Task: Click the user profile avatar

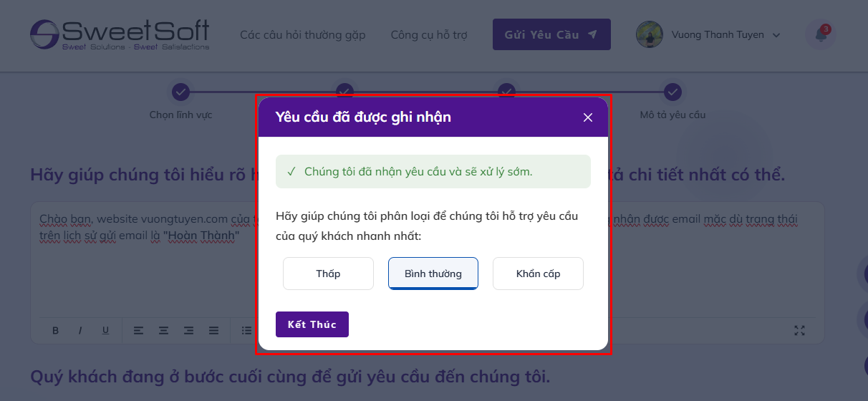Action: [649, 34]
